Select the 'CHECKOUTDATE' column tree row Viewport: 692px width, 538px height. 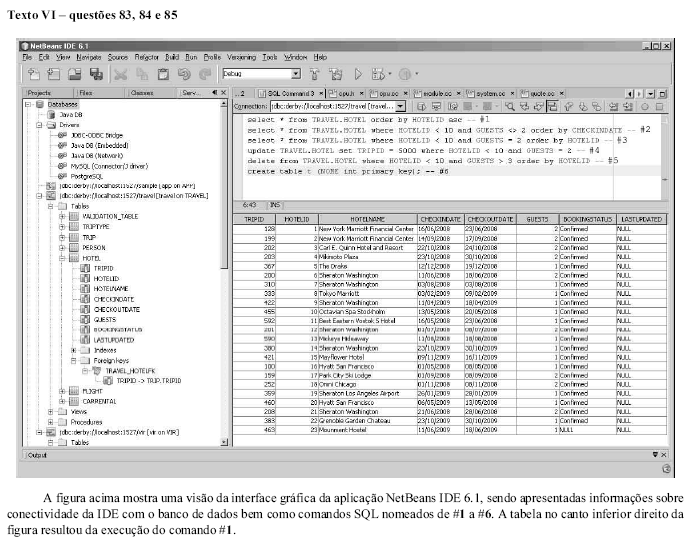(110, 309)
